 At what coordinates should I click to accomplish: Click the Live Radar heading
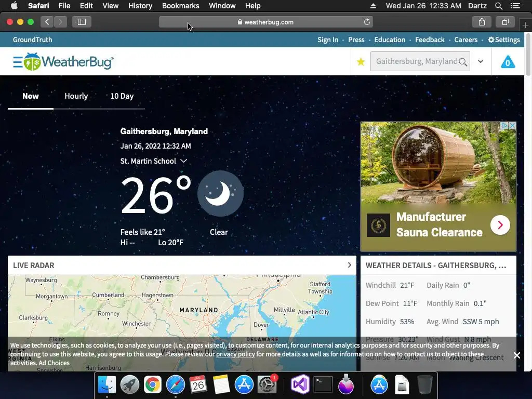click(x=34, y=265)
